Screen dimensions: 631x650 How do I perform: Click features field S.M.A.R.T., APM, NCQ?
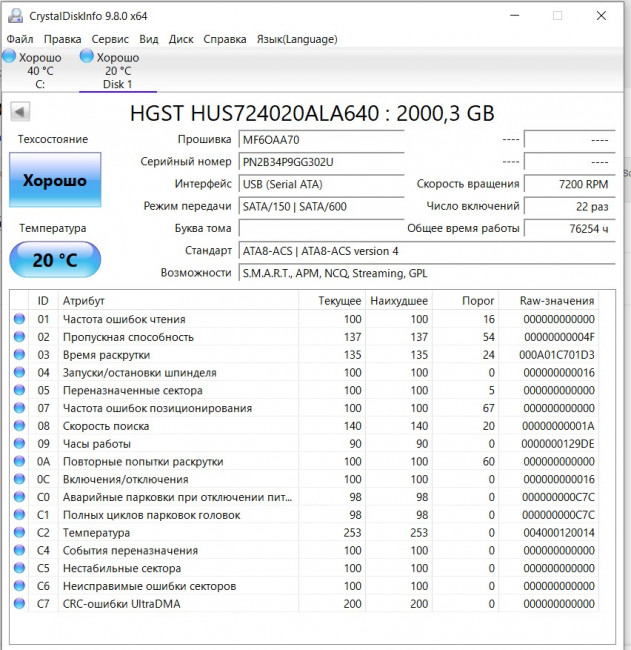[x=427, y=273]
